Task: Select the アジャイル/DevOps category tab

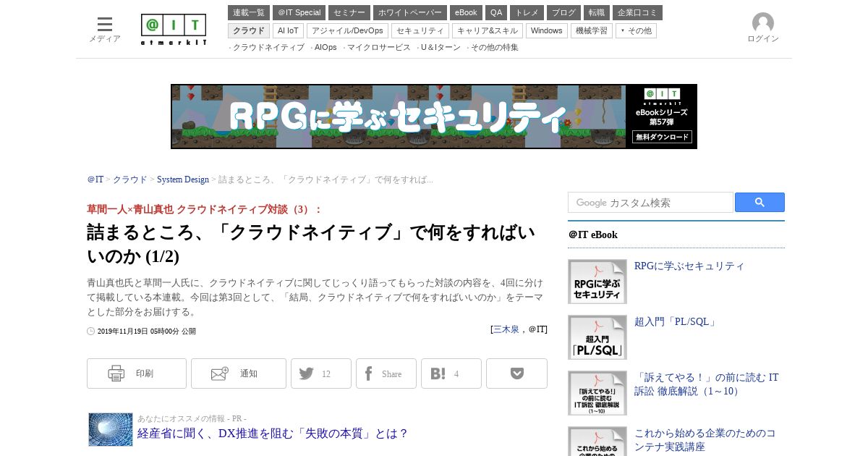Action: [347, 30]
